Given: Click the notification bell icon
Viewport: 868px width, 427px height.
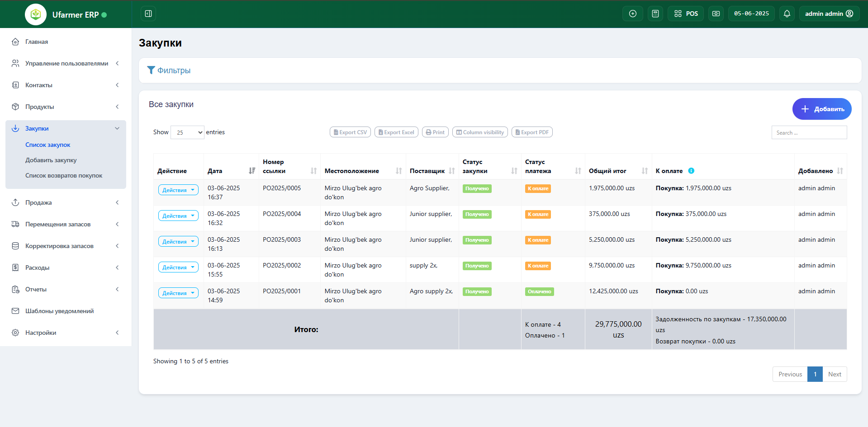Looking at the screenshot, I should tap(787, 14).
